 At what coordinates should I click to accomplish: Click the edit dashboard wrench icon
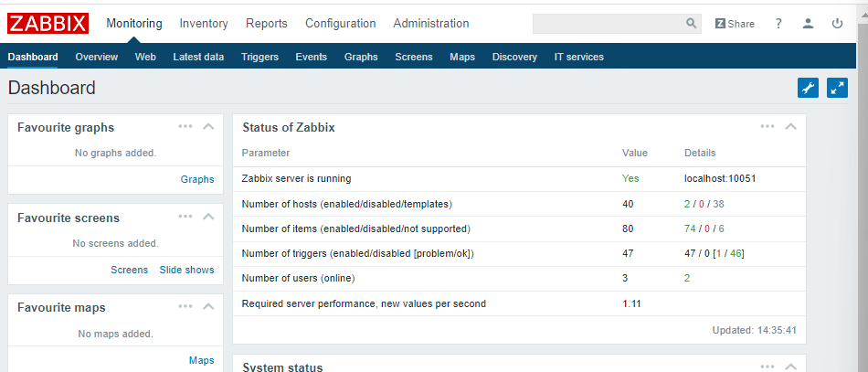[x=809, y=88]
